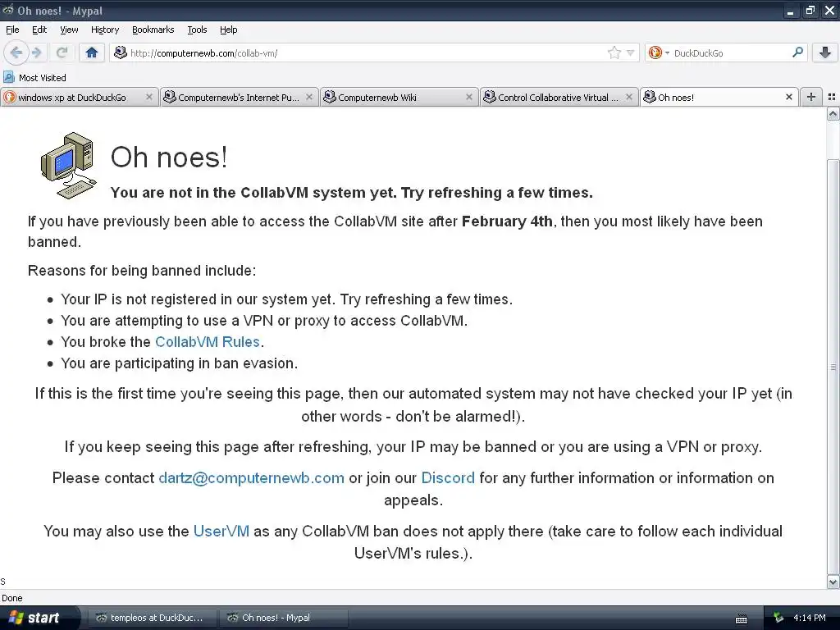Click the Mypal raccoon icon in title bar
The width and height of the screenshot is (840, 630).
[7, 10]
